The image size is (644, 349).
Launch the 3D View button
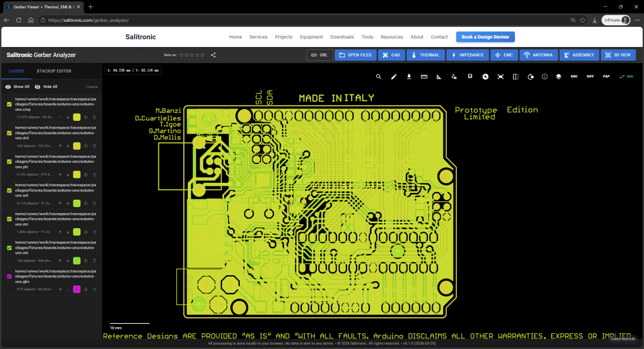click(x=618, y=55)
